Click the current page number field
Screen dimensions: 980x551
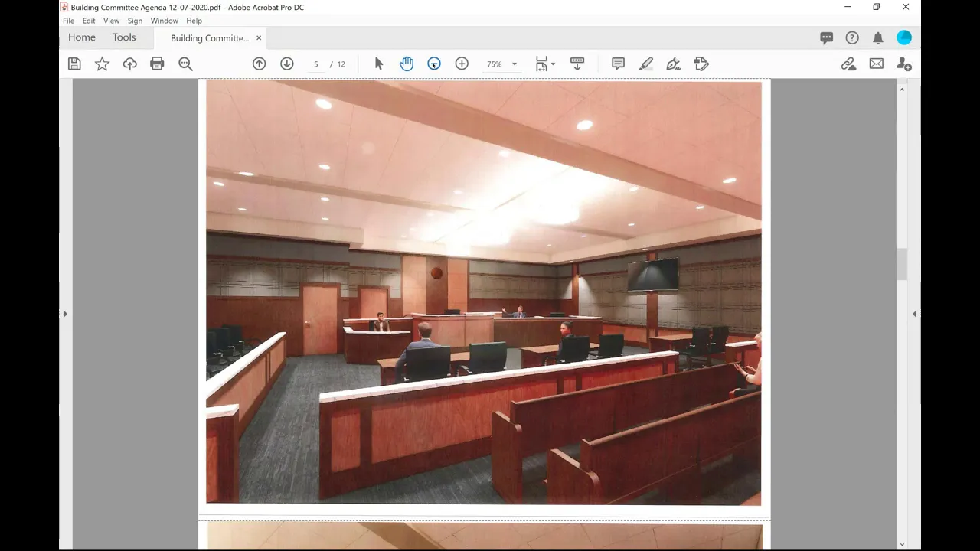click(315, 64)
